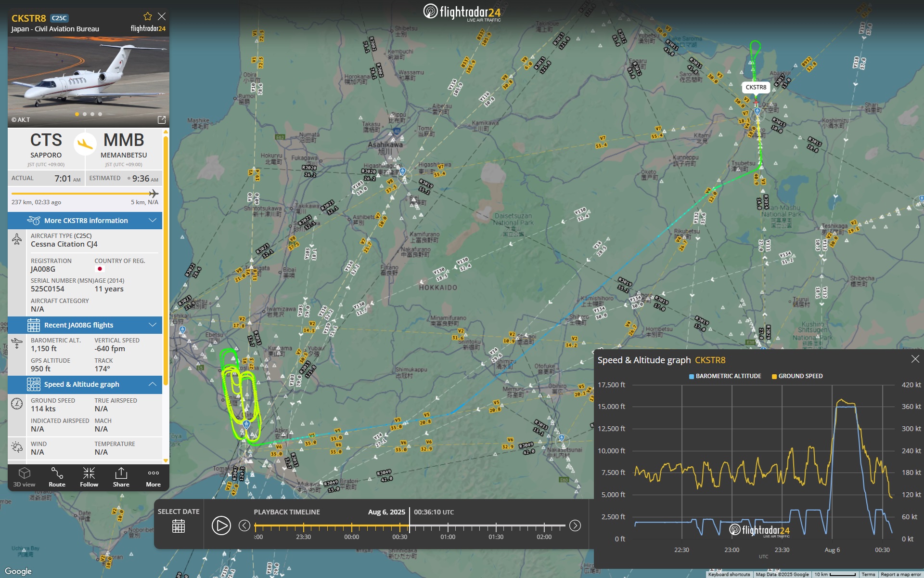Add CKSTR8 to favorites with star icon
Image resolution: width=924 pixels, height=578 pixels.
pos(148,16)
